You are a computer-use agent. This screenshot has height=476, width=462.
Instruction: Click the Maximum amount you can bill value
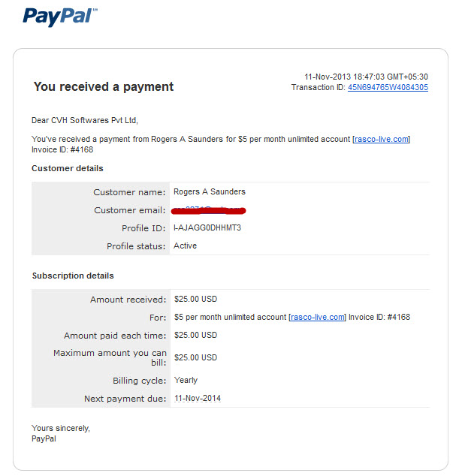click(x=195, y=357)
